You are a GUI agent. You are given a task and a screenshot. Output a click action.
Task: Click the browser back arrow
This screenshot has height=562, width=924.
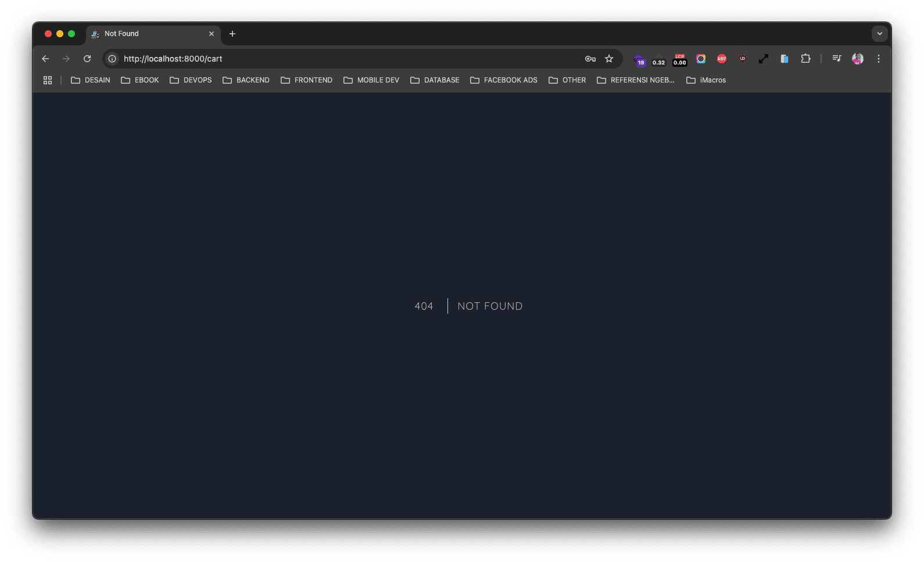45,59
